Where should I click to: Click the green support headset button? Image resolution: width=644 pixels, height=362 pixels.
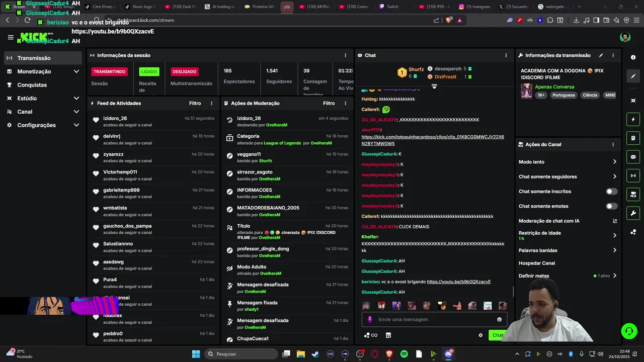click(x=629, y=331)
